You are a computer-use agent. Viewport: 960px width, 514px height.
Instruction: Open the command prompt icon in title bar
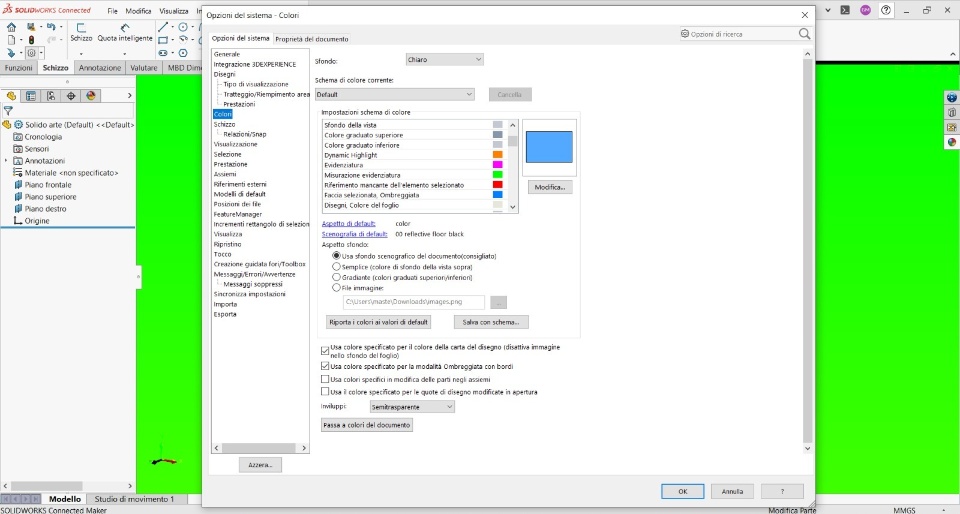[x=845, y=10]
